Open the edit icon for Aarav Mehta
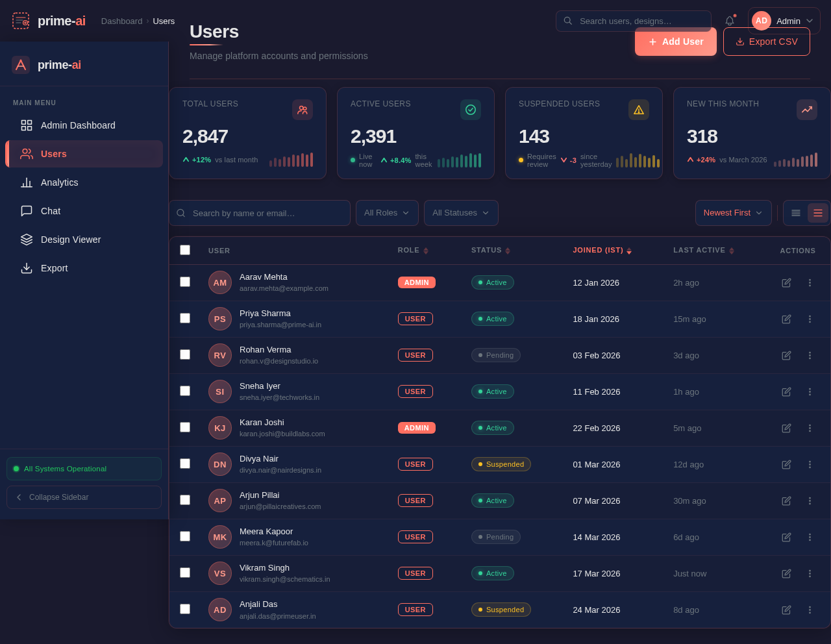Viewport: 831px width, 644px height. click(x=786, y=282)
